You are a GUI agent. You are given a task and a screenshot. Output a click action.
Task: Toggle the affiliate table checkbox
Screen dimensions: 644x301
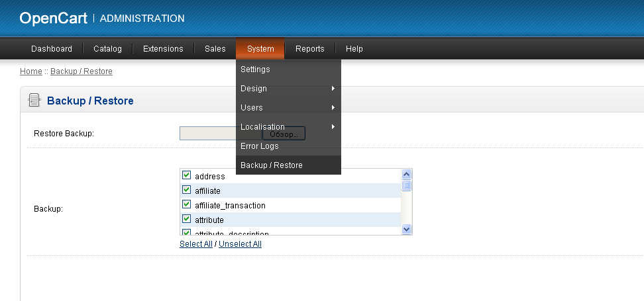pos(186,191)
